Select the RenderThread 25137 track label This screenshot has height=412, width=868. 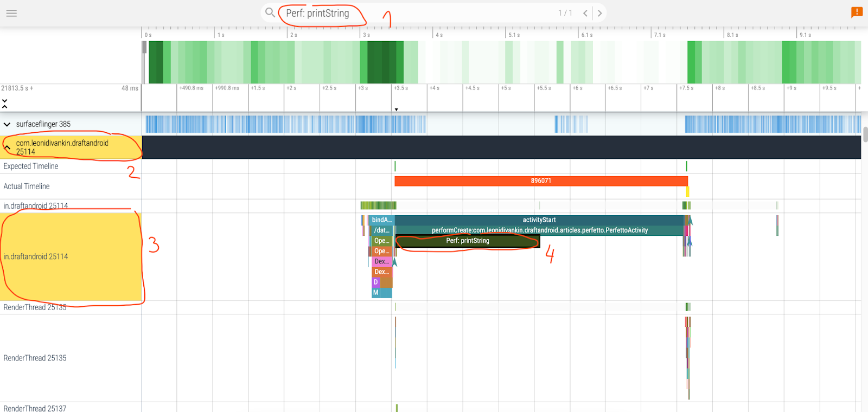(x=35, y=408)
